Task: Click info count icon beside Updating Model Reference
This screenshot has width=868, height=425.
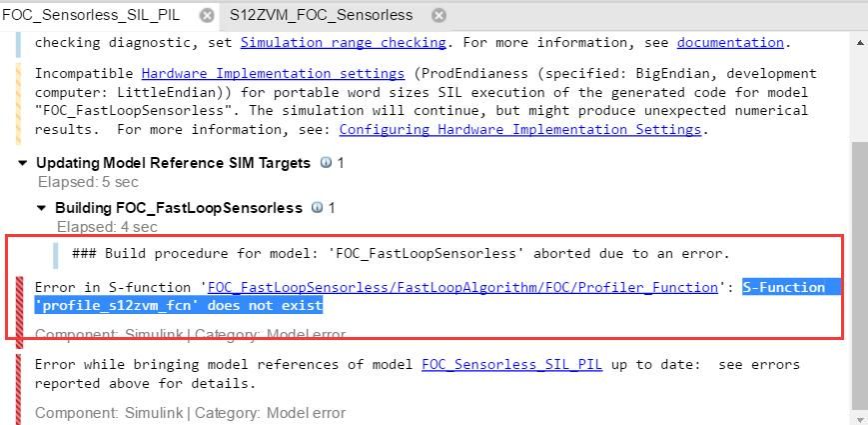Action: [x=326, y=162]
